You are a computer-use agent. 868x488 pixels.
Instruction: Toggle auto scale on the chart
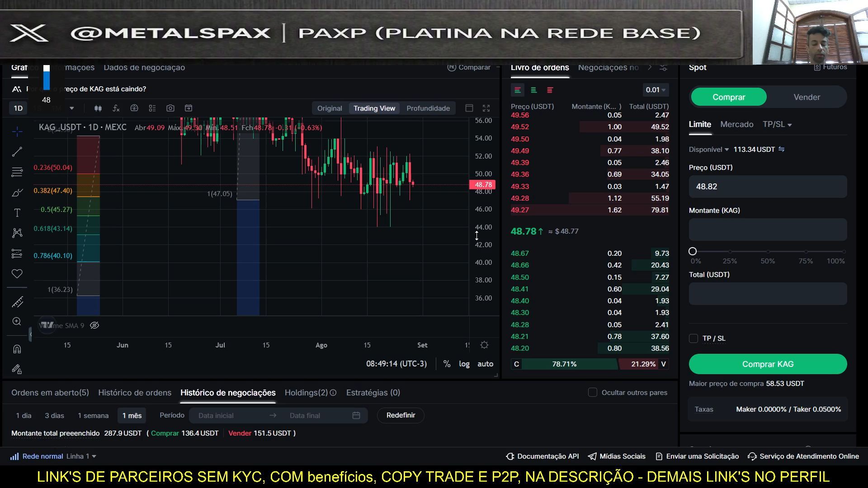pos(486,364)
